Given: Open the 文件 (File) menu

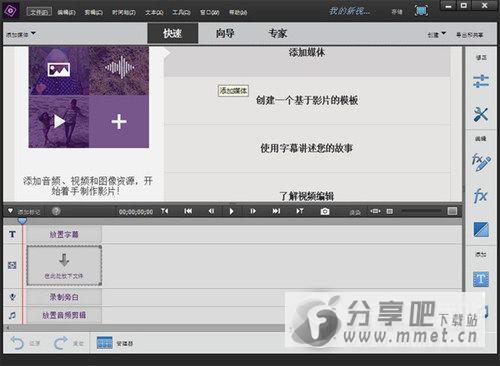Looking at the screenshot, I should 39,12.
